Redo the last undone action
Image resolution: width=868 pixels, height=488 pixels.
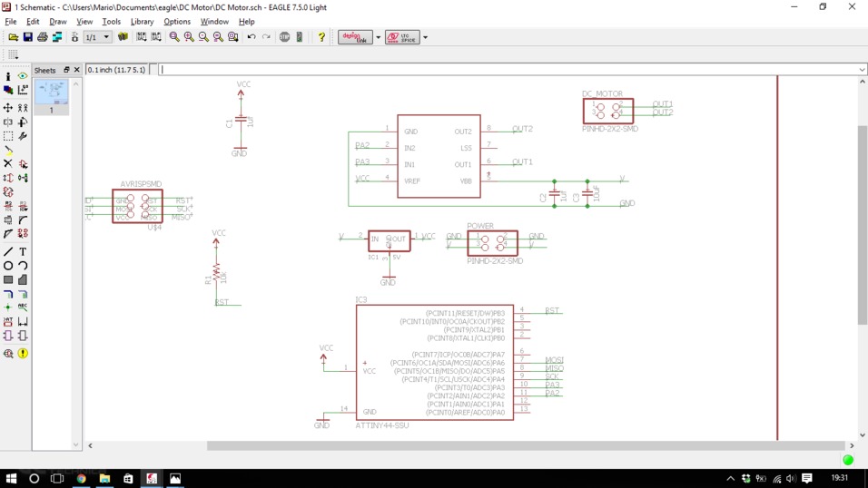coord(266,37)
